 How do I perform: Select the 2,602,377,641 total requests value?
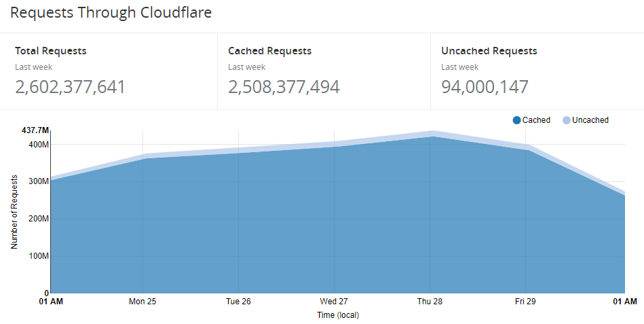tap(70, 87)
